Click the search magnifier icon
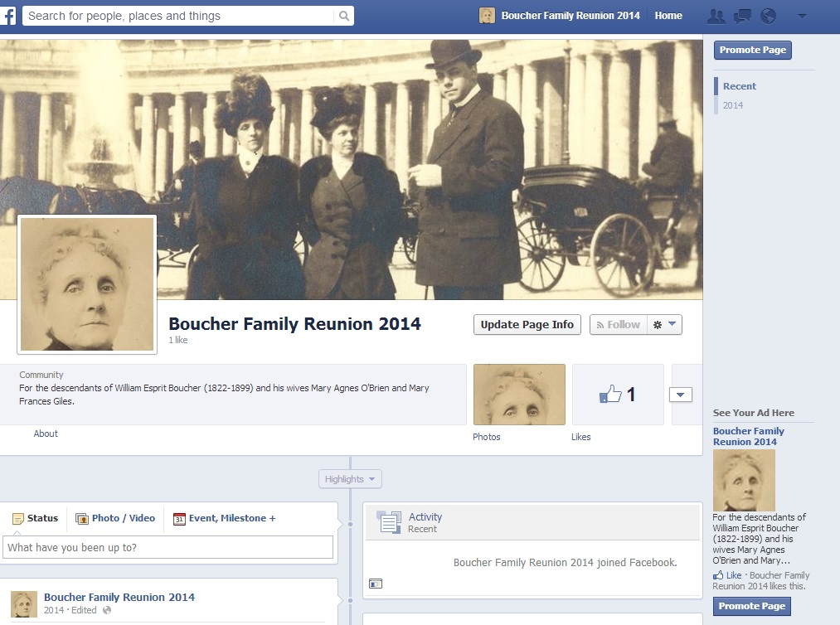840x625 pixels. pyautogui.click(x=344, y=16)
